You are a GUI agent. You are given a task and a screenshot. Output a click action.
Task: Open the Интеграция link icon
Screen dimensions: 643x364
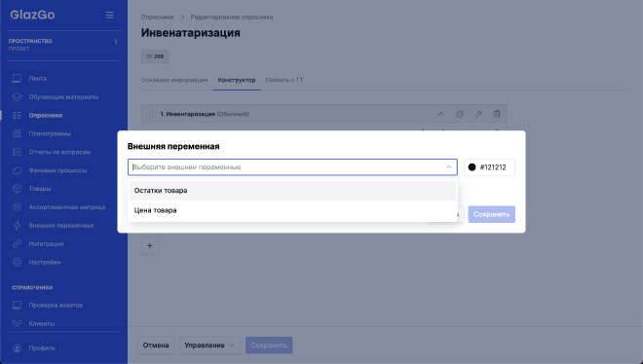point(17,243)
